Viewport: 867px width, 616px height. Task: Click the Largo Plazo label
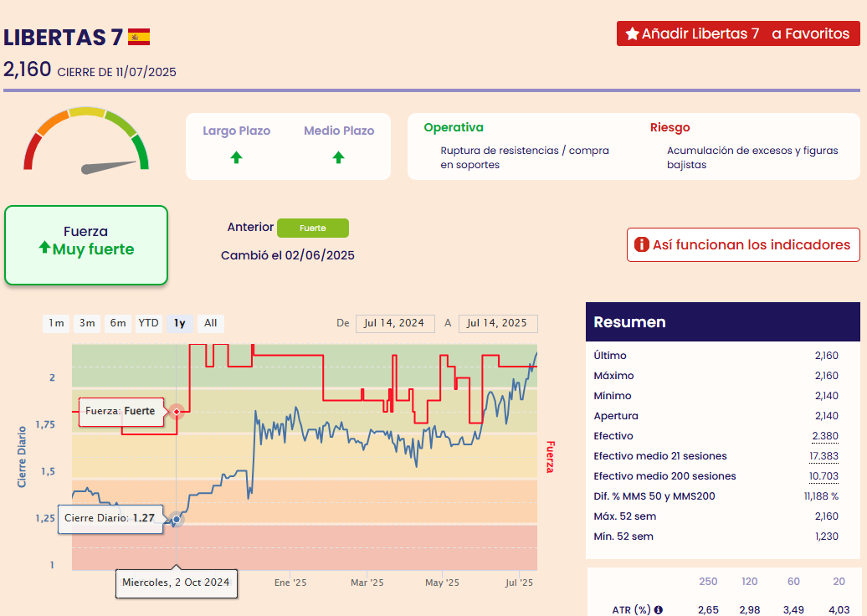click(236, 131)
